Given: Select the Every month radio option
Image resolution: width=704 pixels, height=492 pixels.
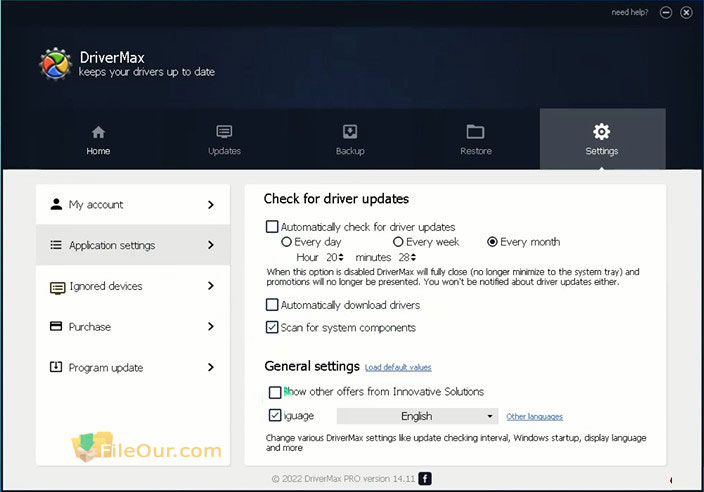Looking at the screenshot, I should (492, 242).
